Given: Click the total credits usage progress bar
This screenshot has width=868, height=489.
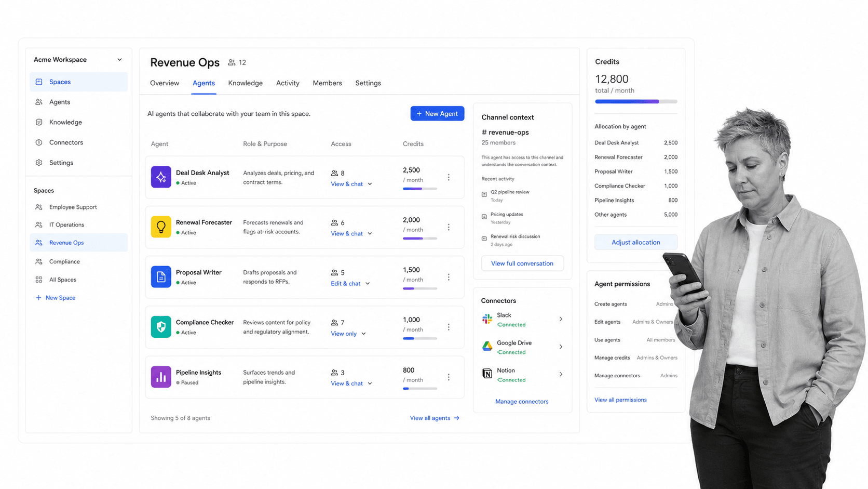Looking at the screenshot, I should [636, 102].
